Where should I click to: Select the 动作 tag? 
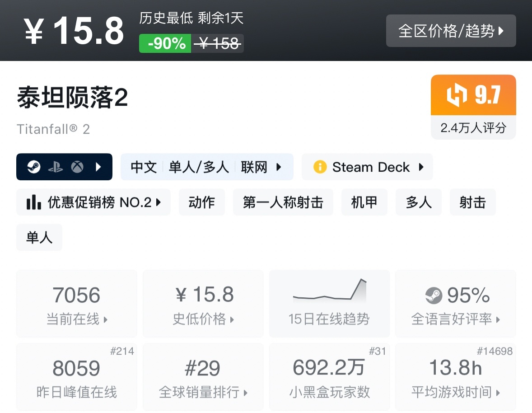click(x=201, y=202)
